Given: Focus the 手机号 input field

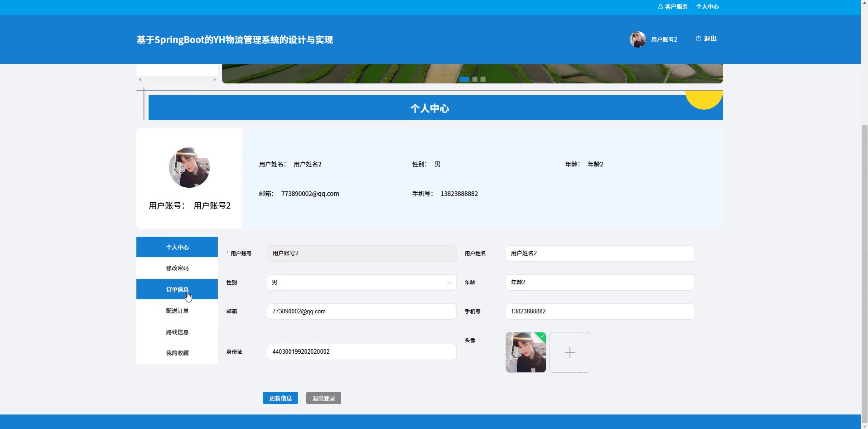Looking at the screenshot, I should 600,312.
